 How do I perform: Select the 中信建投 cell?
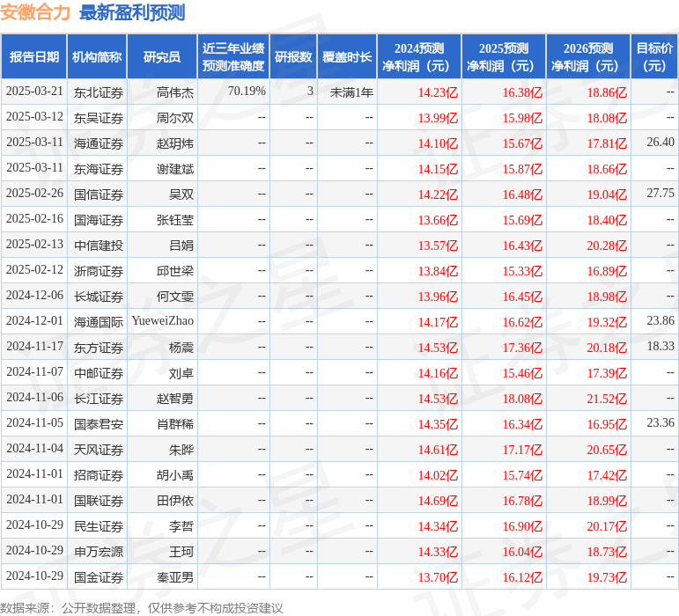click(x=99, y=246)
